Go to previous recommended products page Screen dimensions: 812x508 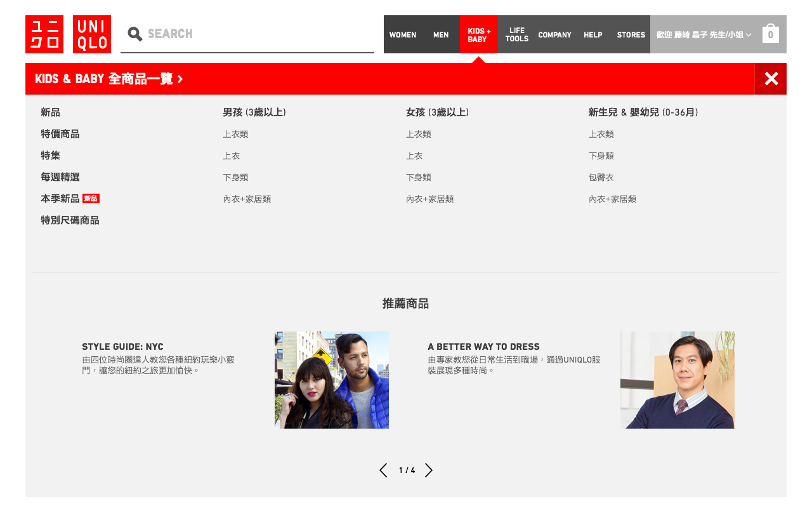tap(383, 471)
